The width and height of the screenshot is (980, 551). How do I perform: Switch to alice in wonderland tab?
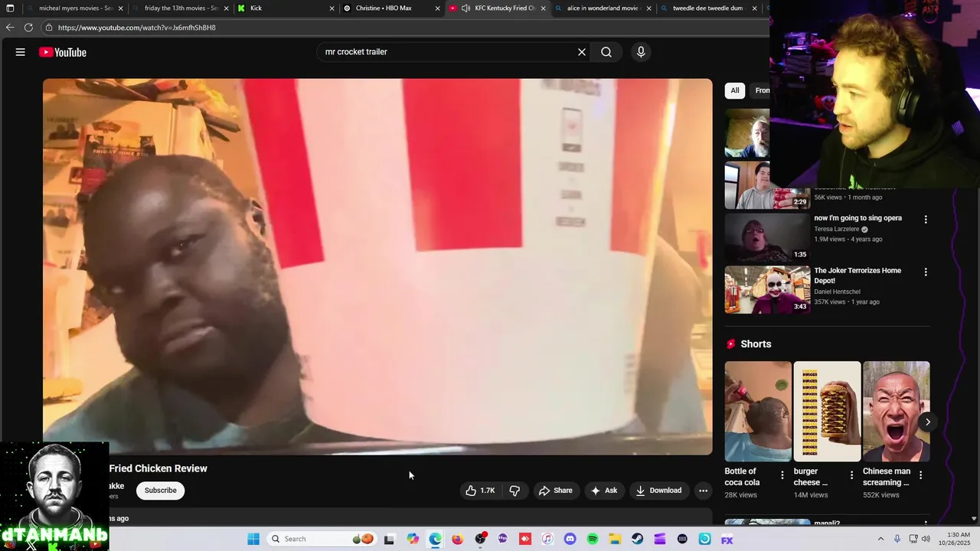pyautogui.click(x=603, y=8)
